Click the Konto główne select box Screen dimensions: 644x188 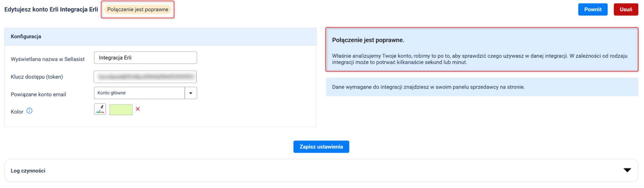(x=139, y=93)
